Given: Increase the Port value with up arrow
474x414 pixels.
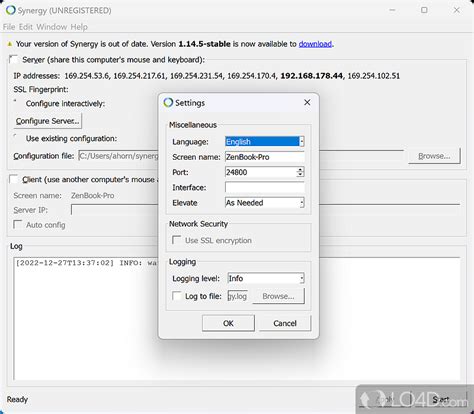Looking at the screenshot, I should (x=300, y=170).
